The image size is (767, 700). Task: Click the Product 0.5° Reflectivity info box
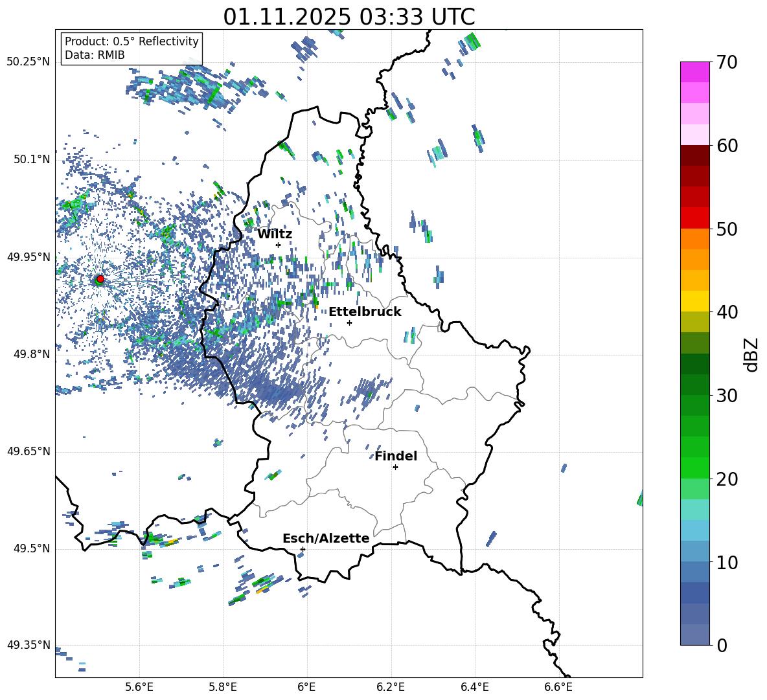[x=132, y=49]
